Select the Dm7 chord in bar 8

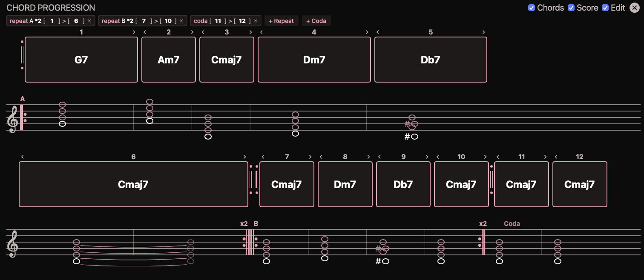coord(345,184)
